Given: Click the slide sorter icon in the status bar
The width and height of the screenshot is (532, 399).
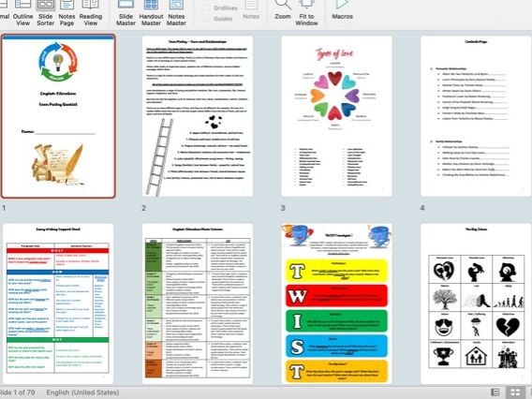Looking at the screenshot, I should pos(515,392).
